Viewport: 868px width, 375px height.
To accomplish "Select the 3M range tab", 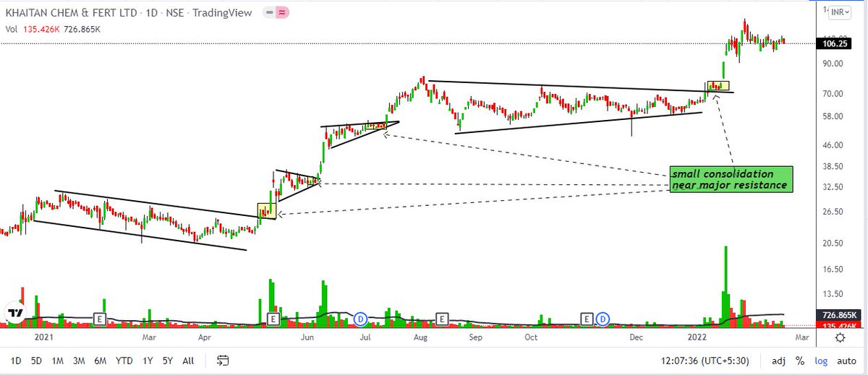I will [x=80, y=361].
